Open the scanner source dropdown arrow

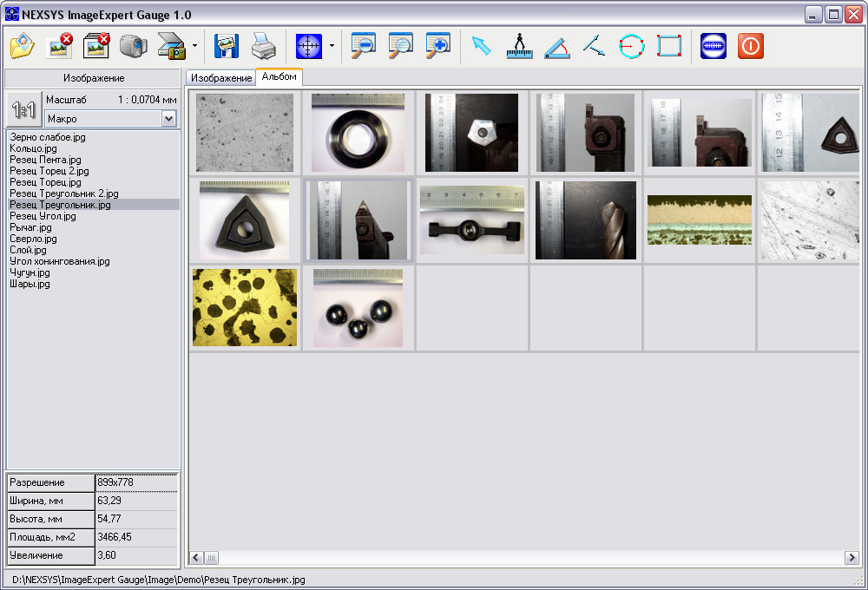(194, 46)
